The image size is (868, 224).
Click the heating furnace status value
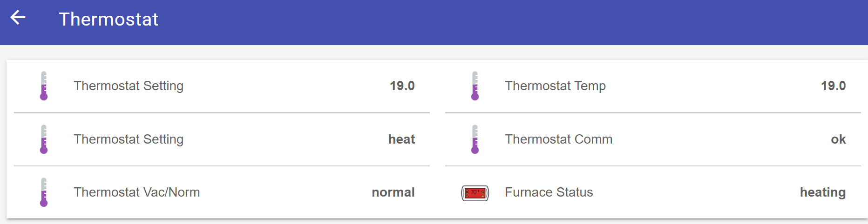click(823, 192)
